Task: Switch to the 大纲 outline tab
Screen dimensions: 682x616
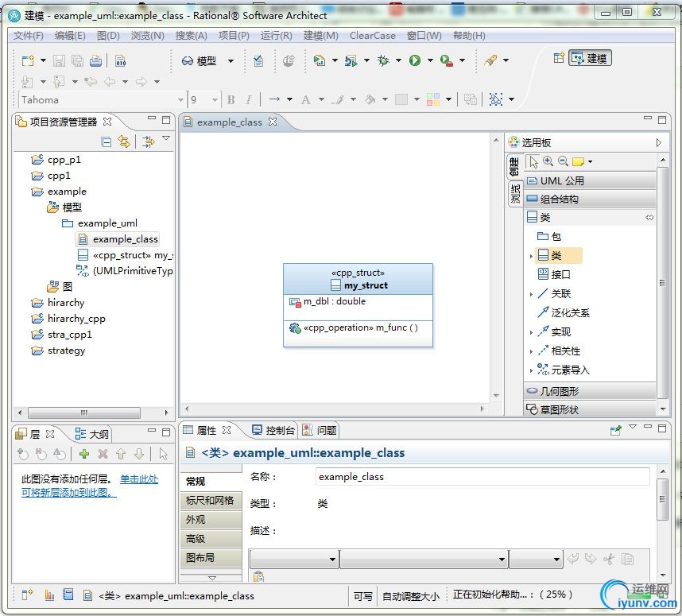Action: click(x=91, y=434)
